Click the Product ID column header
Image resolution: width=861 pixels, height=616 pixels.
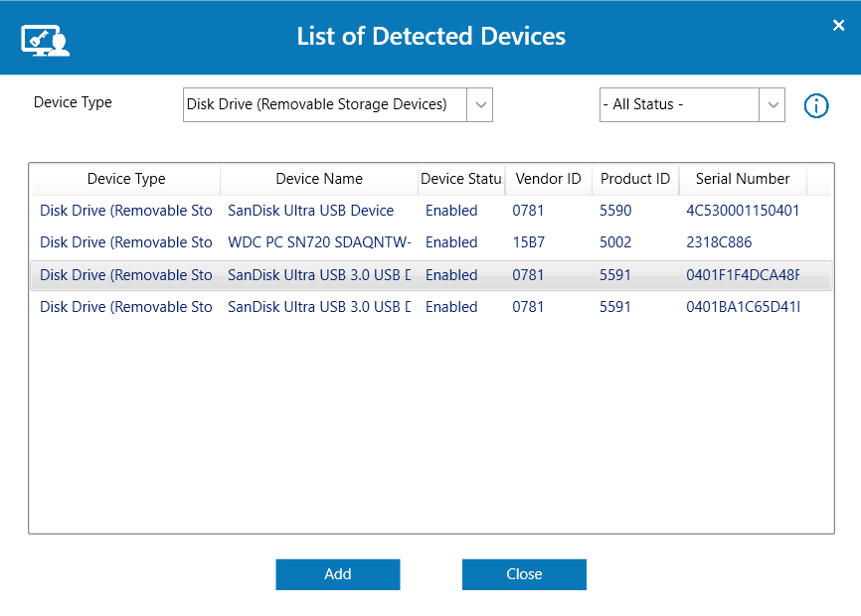[634, 179]
